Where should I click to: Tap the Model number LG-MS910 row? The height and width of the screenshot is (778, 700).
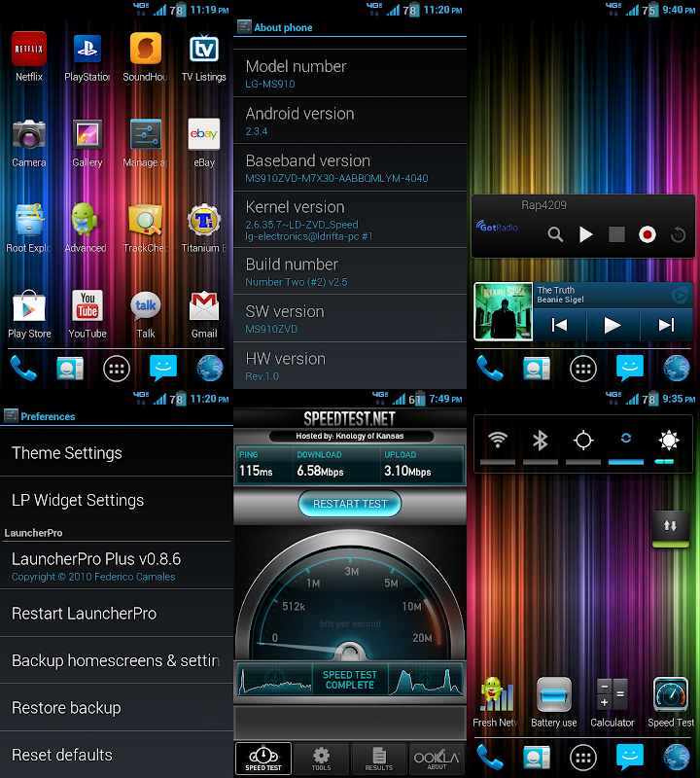pyautogui.click(x=350, y=74)
